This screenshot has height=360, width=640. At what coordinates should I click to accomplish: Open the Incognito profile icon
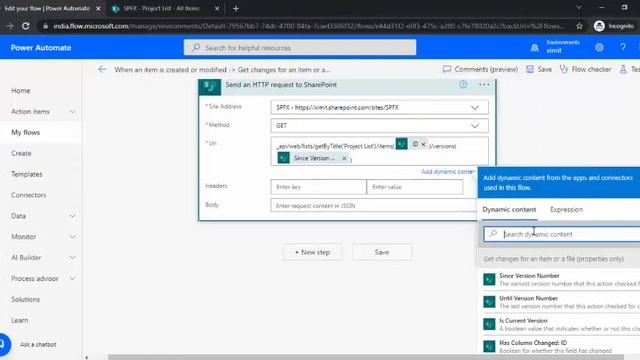pos(599,26)
